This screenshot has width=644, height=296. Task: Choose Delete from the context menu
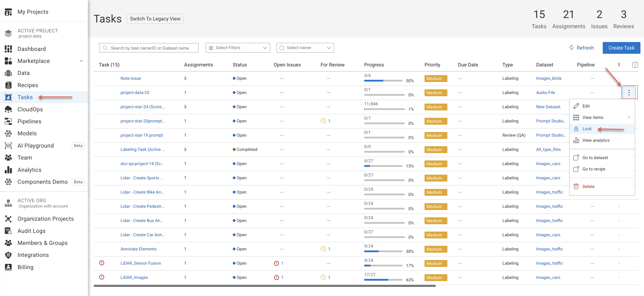coord(602,186)
